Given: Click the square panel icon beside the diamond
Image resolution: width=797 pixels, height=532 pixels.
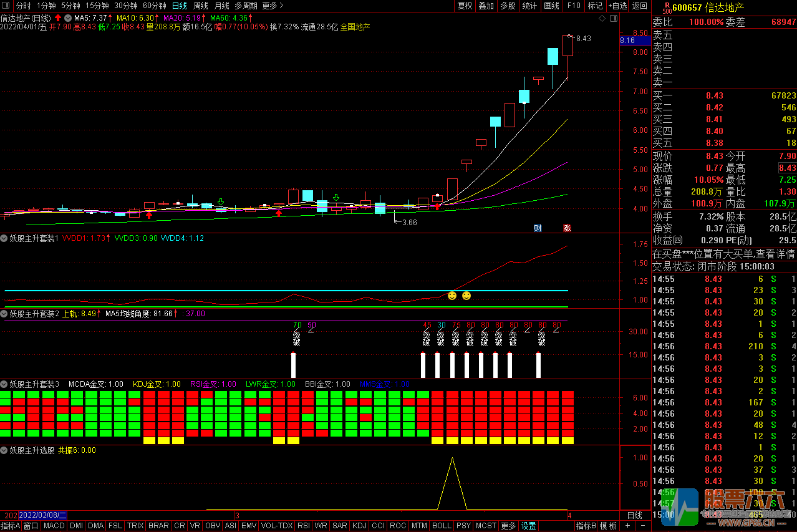Looking at the screenshot, I should click(612, 19).
